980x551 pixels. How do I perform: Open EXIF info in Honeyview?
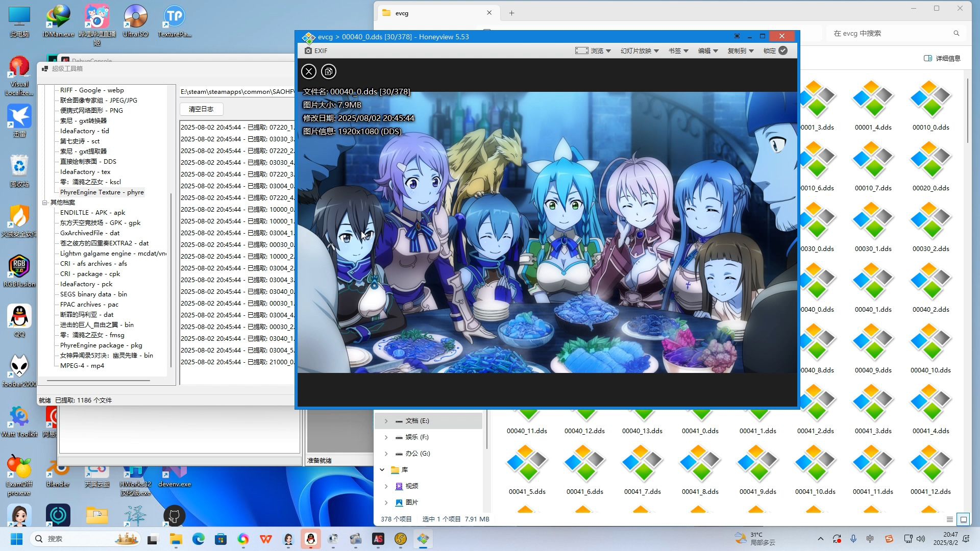point(316,51)
